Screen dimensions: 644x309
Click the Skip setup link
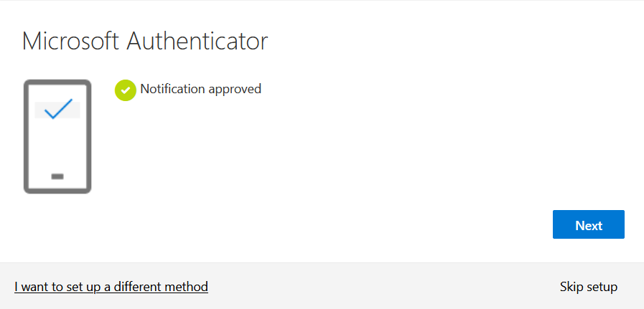[x=588, y=287]
